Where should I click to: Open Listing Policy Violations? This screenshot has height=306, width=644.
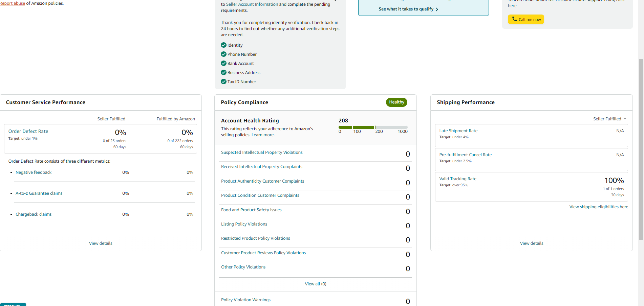[x=244, y=224]
